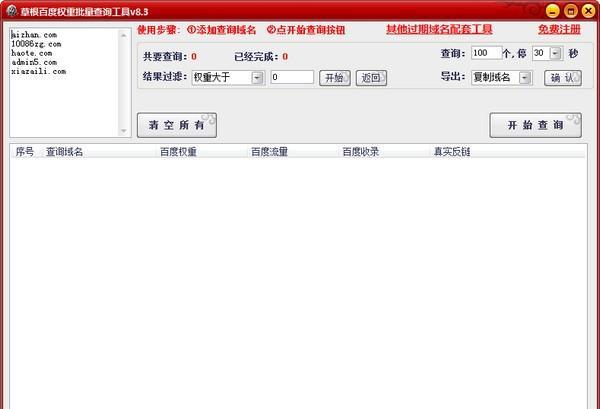Screen dimensions: 600x409
Task: Select the aizhan.com domain line
Action: (x=34, y=35)
